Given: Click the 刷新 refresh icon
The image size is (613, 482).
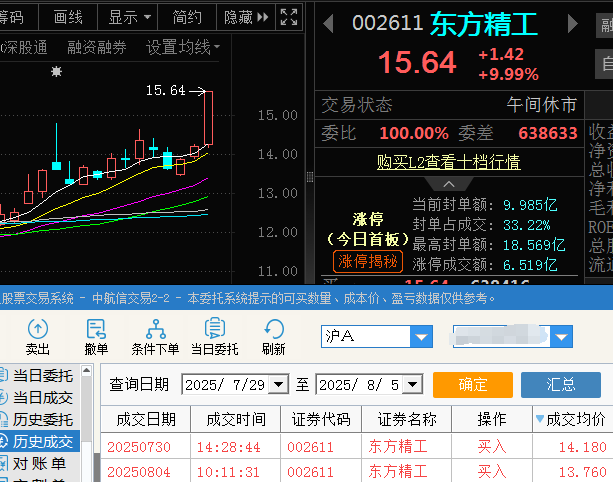Looking at the screenshot, I should 273,337.
